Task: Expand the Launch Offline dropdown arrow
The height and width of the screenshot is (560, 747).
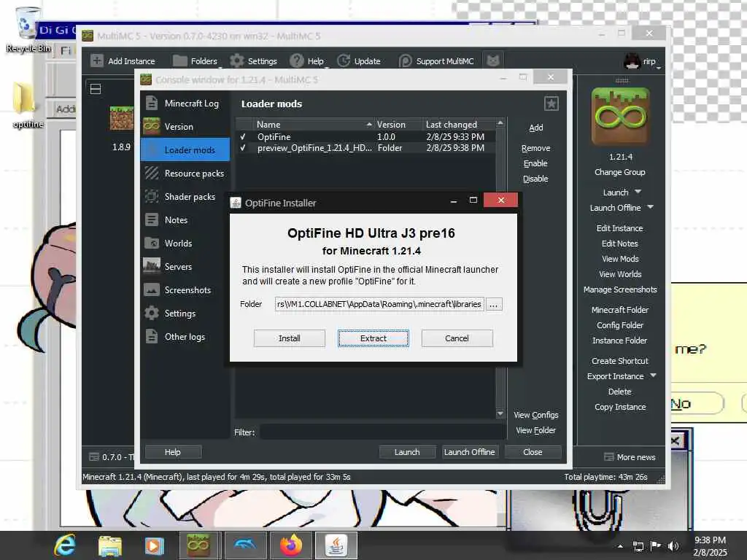Action: [x=650, y=206]
